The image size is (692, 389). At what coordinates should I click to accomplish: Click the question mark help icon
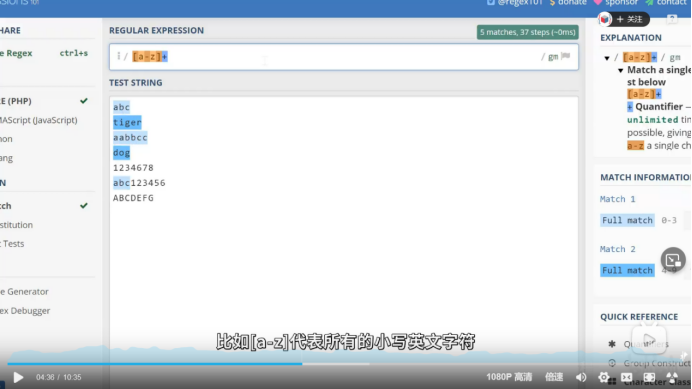point(672,19)
